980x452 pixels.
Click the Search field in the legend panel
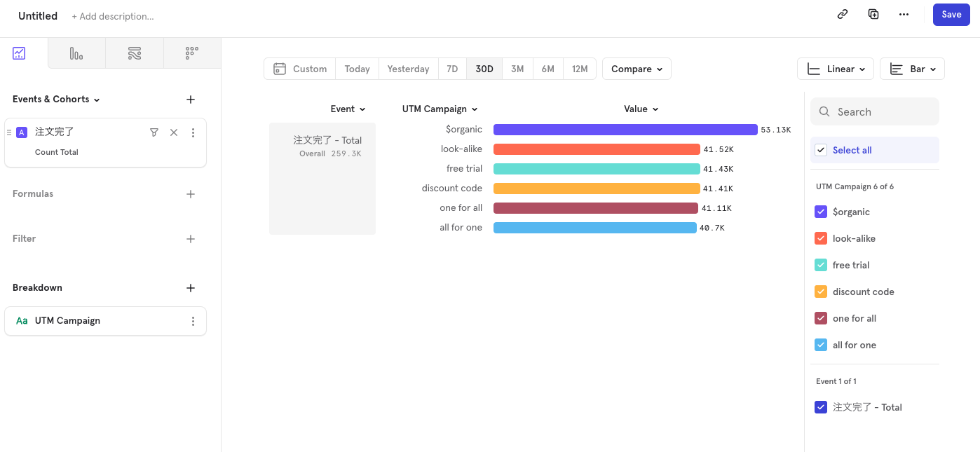[x=874, y=111]
